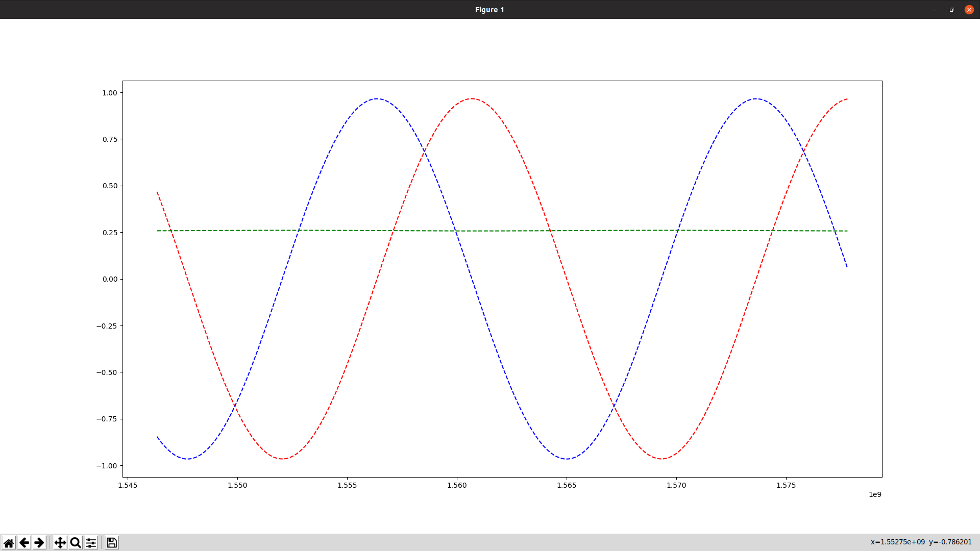Click the 0.00 y-axis tick label
The width and height of the screenshot is (980, 551).
click(110, 279)
